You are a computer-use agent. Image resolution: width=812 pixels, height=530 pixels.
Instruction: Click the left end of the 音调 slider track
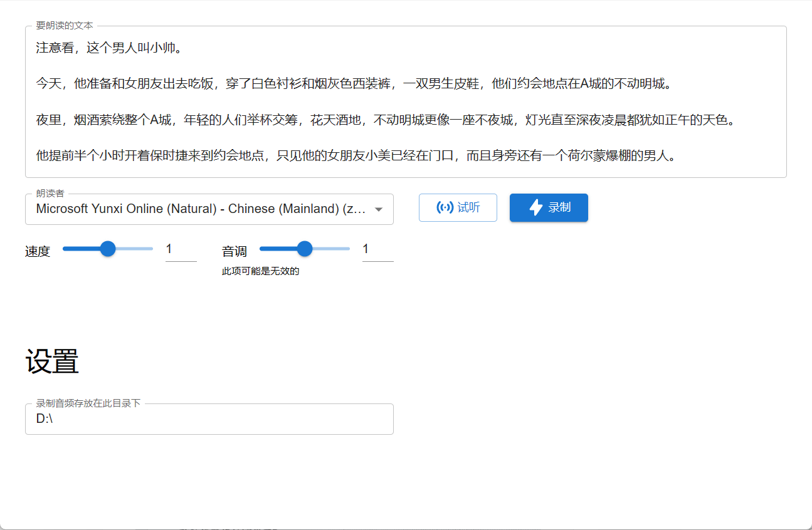click(261, 249)
